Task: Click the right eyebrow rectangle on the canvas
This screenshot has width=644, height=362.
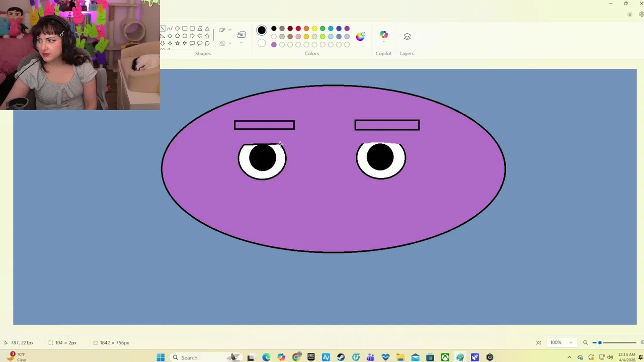Action: (x=387, y=125)
